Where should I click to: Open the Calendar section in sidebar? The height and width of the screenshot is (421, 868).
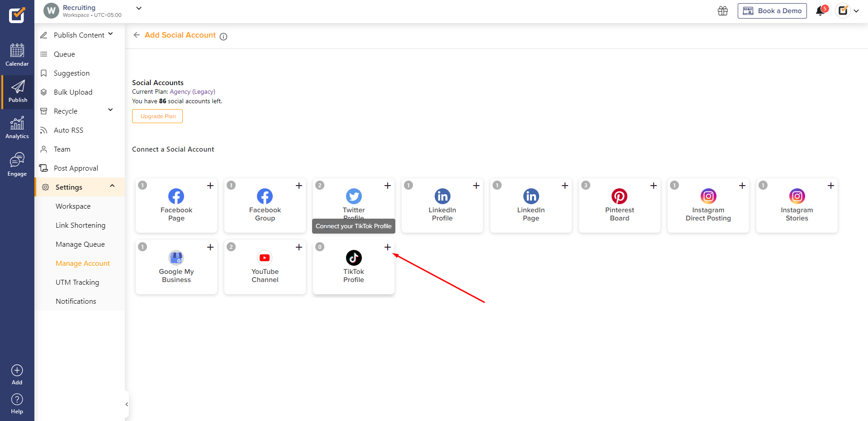pos(17,55)
